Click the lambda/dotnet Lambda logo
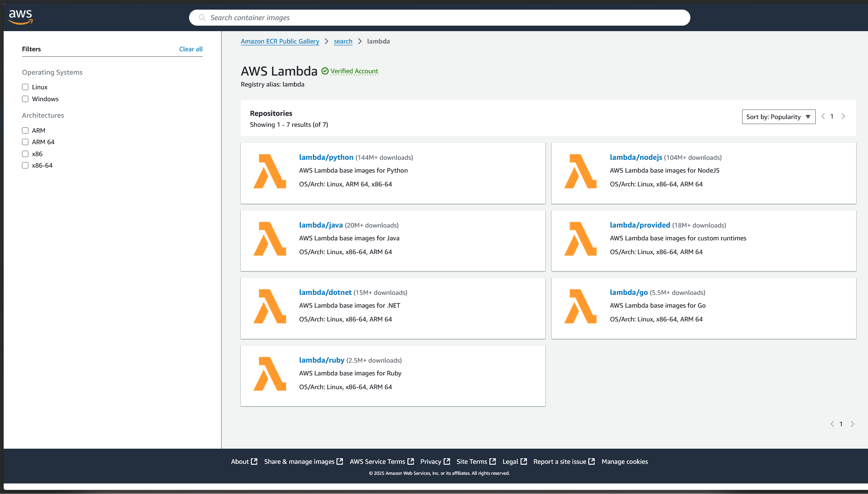 click(270, 306)
